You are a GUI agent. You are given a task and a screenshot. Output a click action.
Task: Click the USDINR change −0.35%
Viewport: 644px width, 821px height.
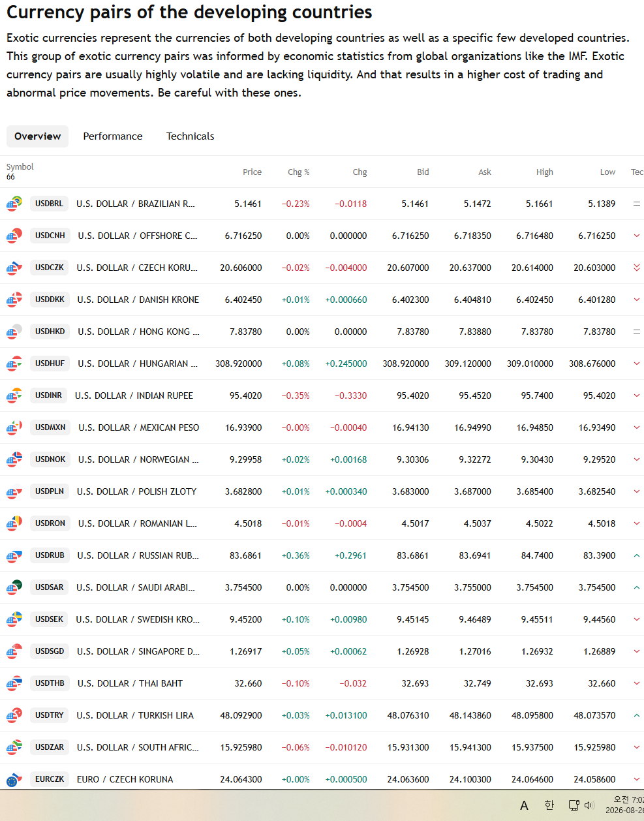point(296,395)
